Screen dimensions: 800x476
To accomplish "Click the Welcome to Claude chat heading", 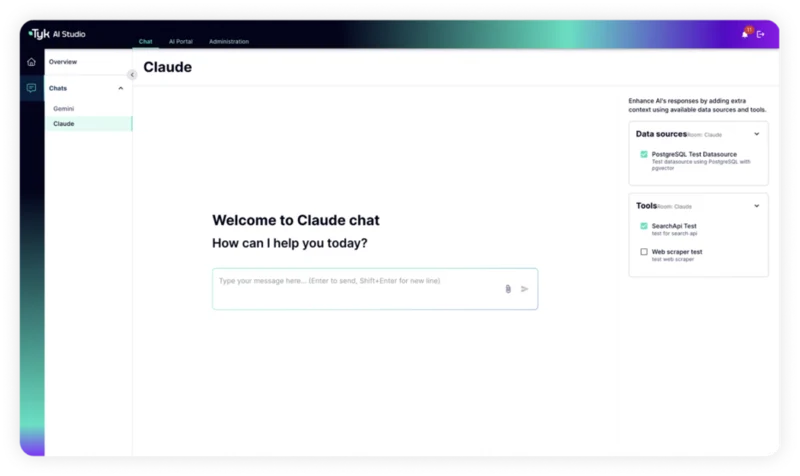I will tap(296, 220).
